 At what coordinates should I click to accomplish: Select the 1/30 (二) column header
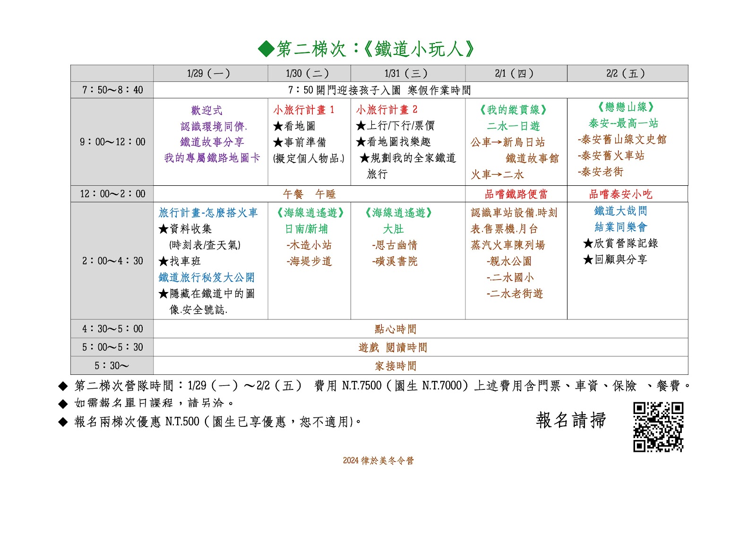(309, 73)
